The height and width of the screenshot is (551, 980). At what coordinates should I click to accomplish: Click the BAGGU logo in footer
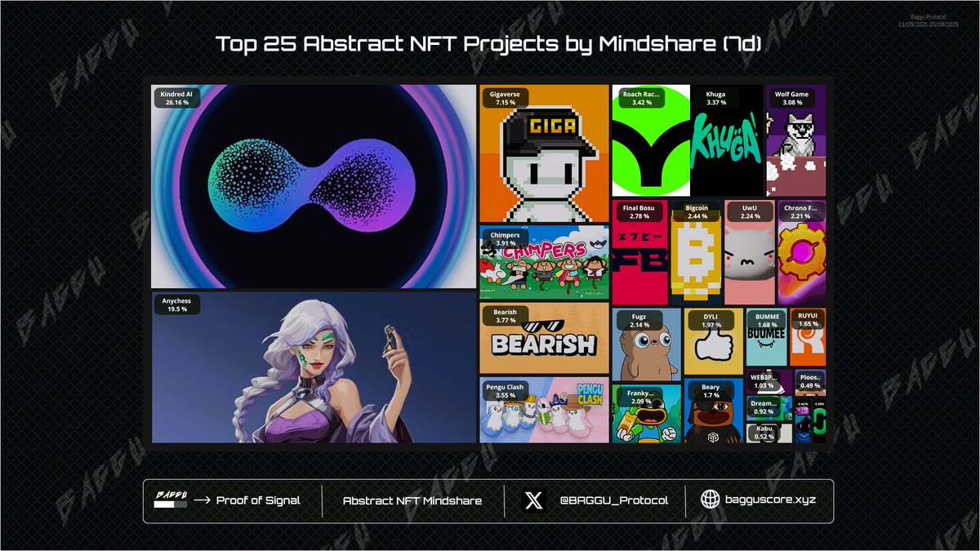[x=170, y=500]
